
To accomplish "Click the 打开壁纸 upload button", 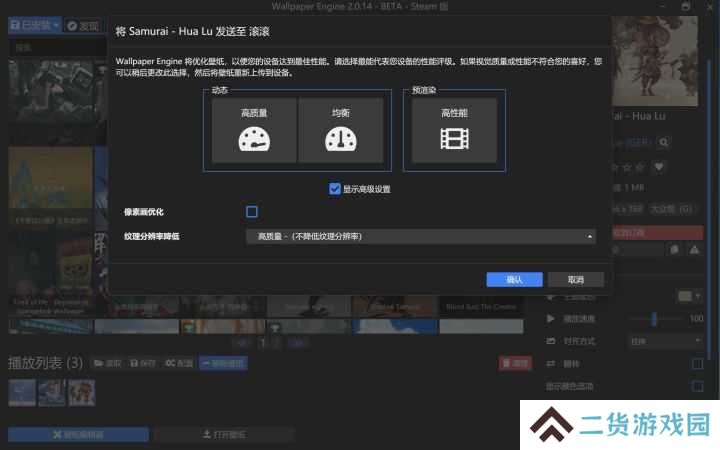I will (225, 434).
